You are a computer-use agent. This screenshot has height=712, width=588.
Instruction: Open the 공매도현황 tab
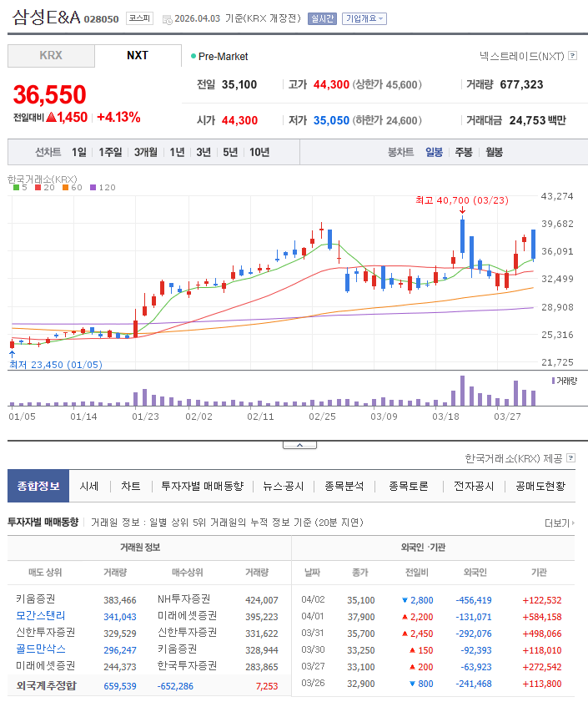(x=540, y=486)
